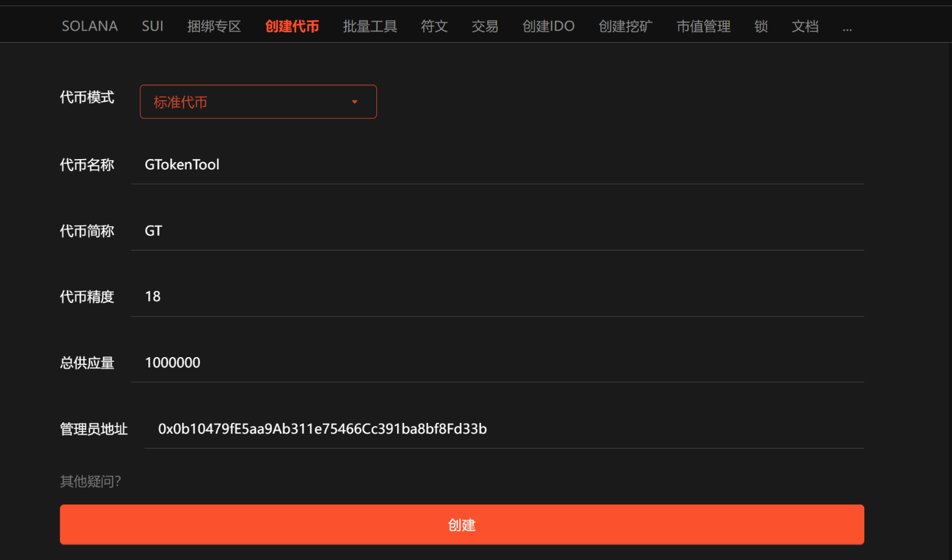This screenshot has height=560, width=952.
Task: Select the 创建代币 tab
Action: pyautogui.click(x=292, y=26)
